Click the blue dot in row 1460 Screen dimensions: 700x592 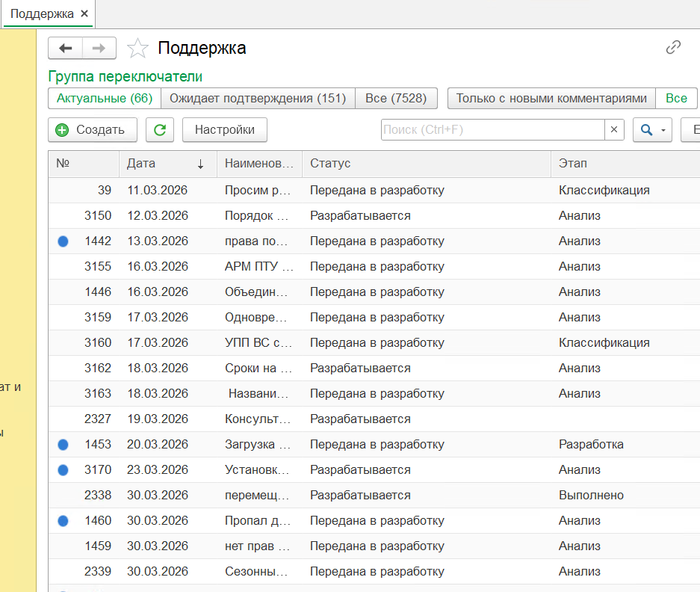[x=64, y=521]
